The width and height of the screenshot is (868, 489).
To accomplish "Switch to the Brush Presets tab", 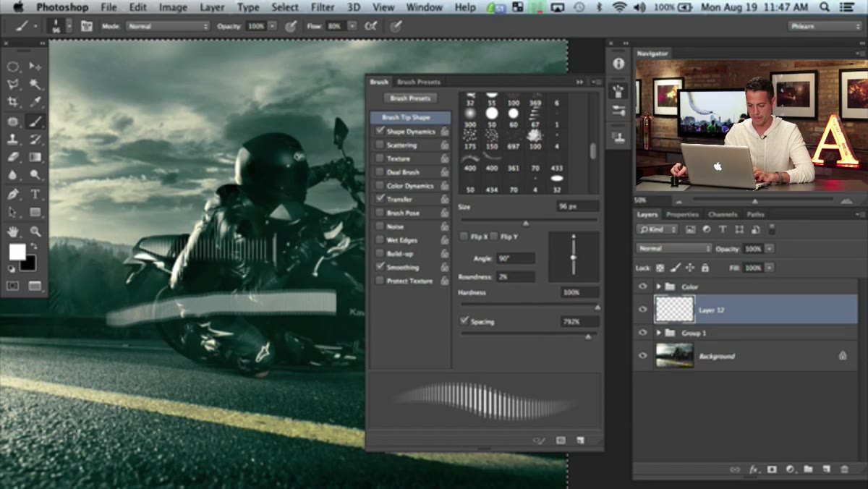I will (x=419, y=82).
